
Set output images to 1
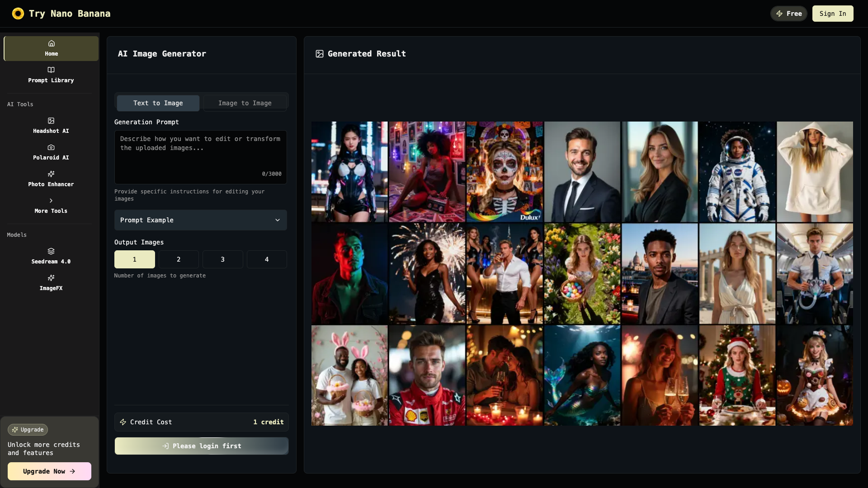(134, 259)
